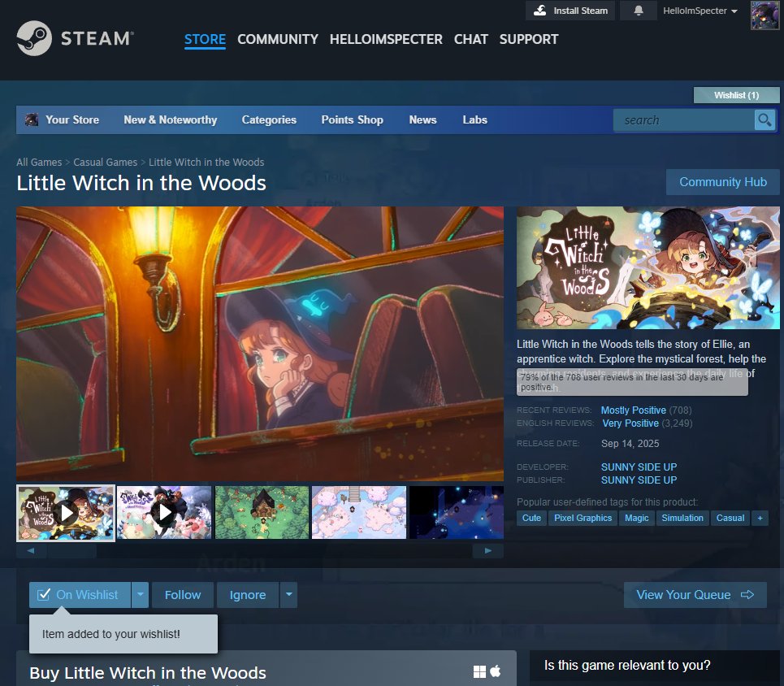The width and height of the screenshot is (784, 686).
Task: Click the Ignore button
Action: [x=248, y=595]
